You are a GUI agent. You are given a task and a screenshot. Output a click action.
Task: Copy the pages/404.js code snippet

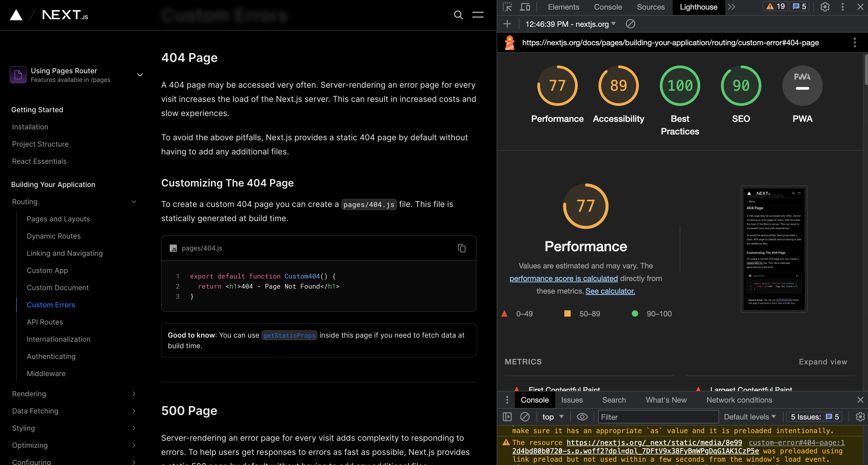[x=462, y=248]
